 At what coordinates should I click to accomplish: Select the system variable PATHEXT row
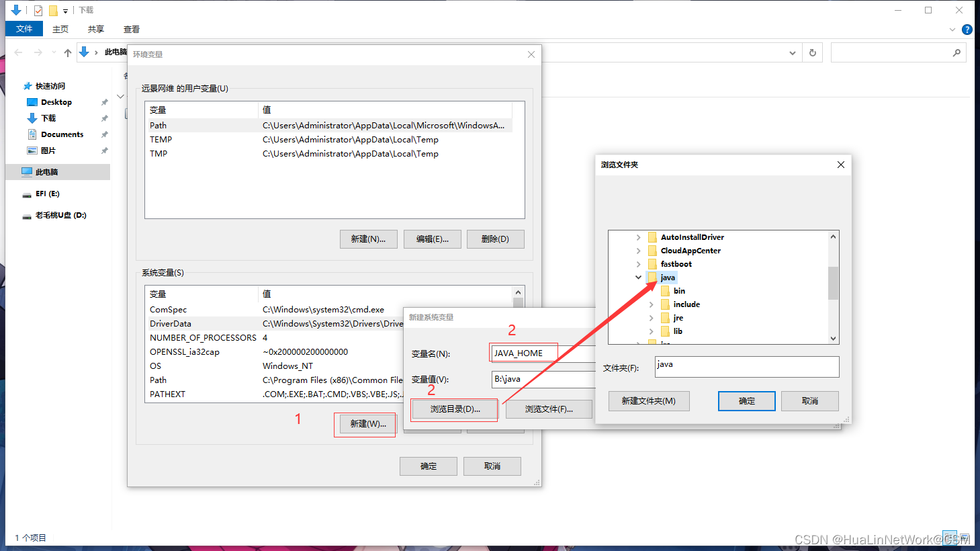[x=274, y=394]
